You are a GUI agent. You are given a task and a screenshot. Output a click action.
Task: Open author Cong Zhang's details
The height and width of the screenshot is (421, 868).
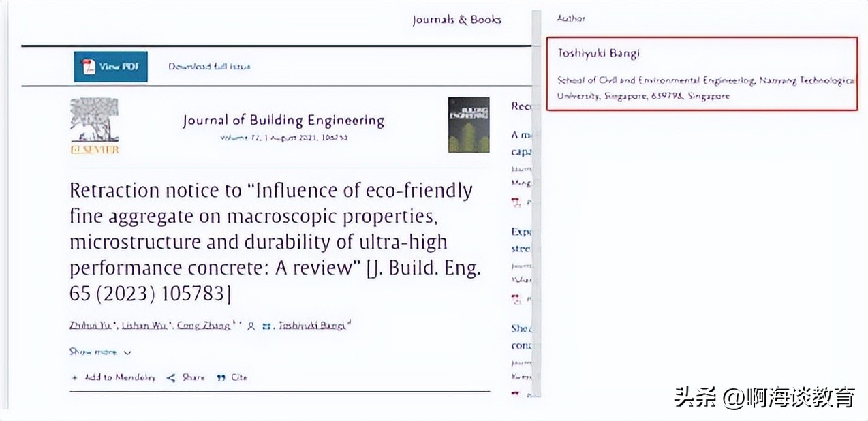pyautogui.click(x=204, y=326)
